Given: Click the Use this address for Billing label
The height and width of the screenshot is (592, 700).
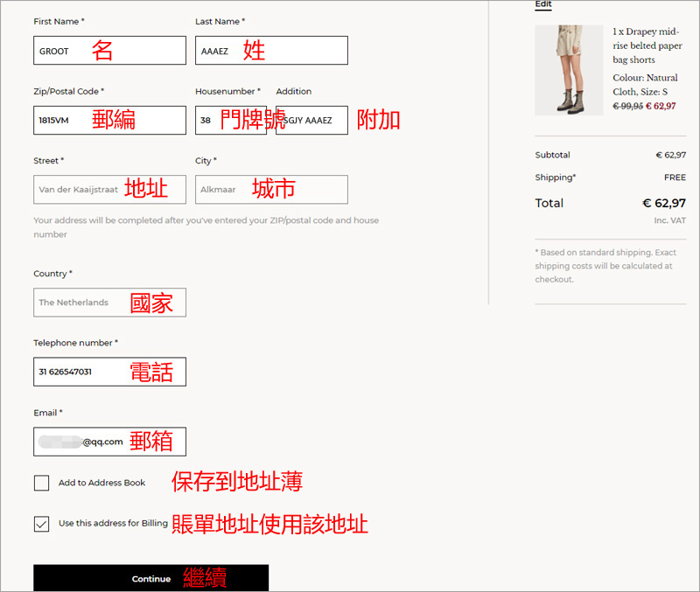Looking at the screenshot, I should coord(112,524).
